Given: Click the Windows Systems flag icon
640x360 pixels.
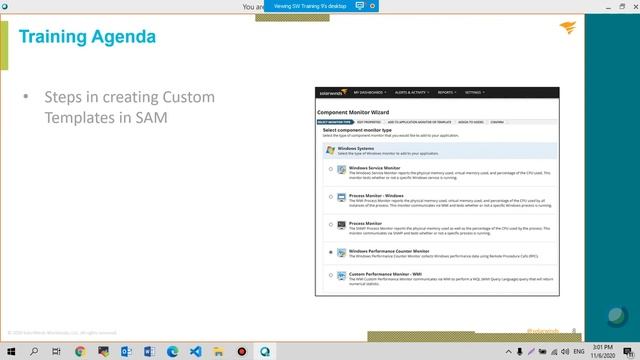Looking at the screenshot, I should 331,151.
